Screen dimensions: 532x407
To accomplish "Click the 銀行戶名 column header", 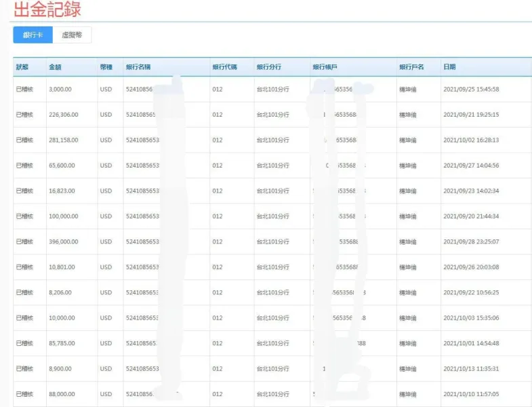I will [x=411, y=67].
